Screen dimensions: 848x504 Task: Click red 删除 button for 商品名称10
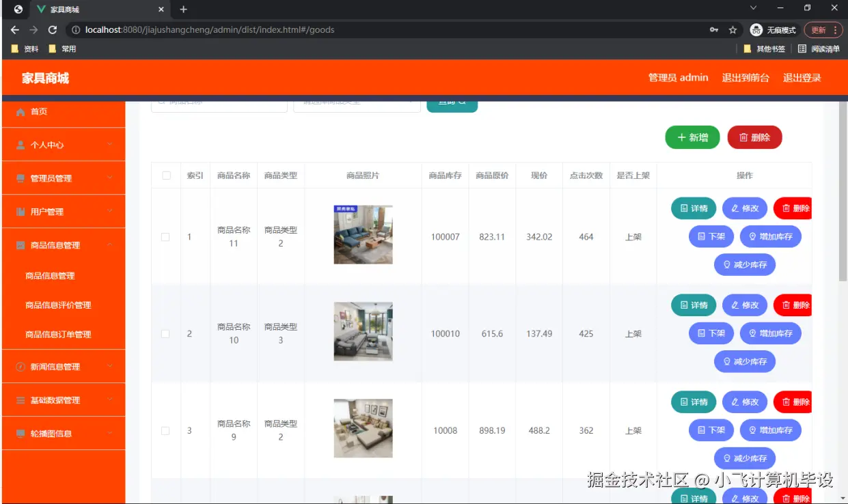(x=793, y=305)
